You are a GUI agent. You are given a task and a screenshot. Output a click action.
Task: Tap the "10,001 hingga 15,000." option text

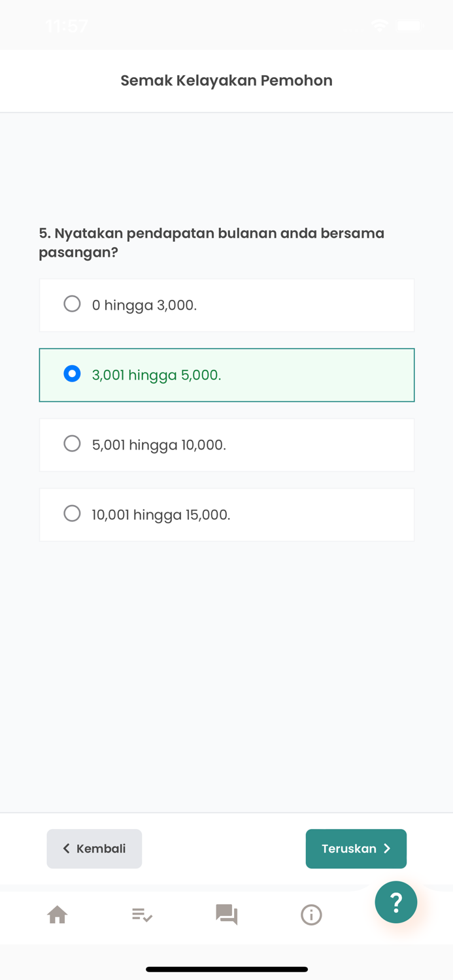tap(161, 515)
